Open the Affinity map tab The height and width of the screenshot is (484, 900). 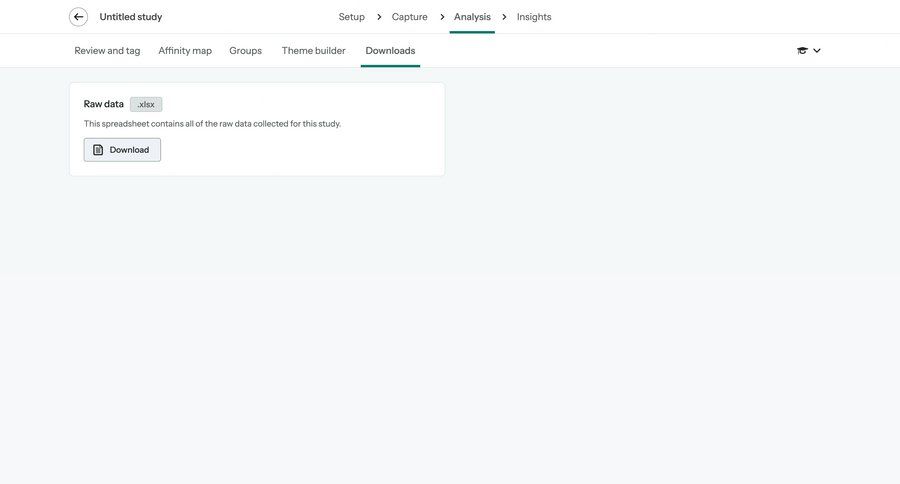click(185, 51)
